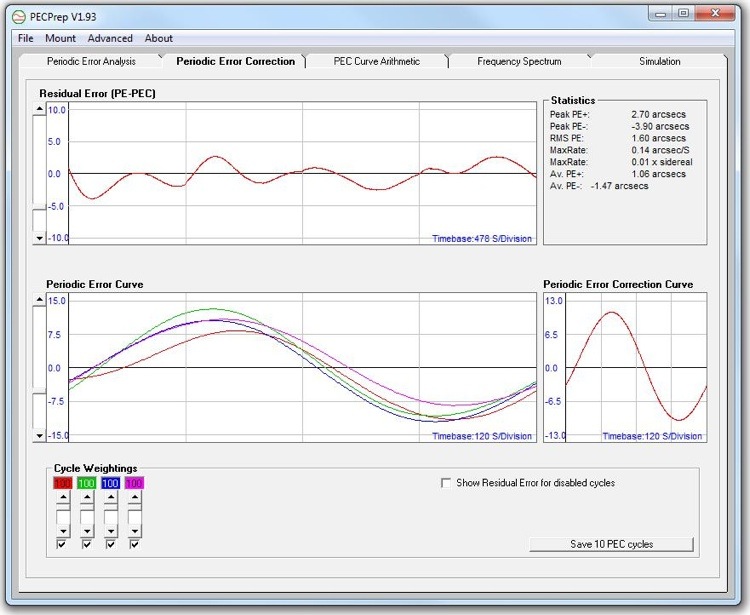Increase the blue cycle weighting

(x=111, y=498)
